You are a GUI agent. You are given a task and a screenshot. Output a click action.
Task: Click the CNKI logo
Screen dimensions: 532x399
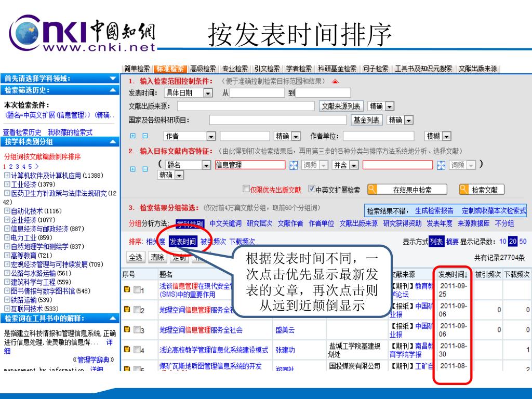83,34
